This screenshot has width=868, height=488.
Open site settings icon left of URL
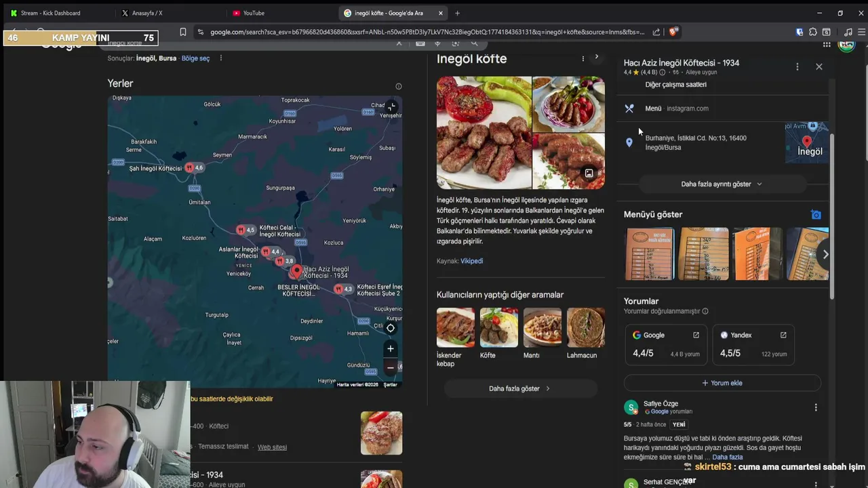click(x=200, y=32)
